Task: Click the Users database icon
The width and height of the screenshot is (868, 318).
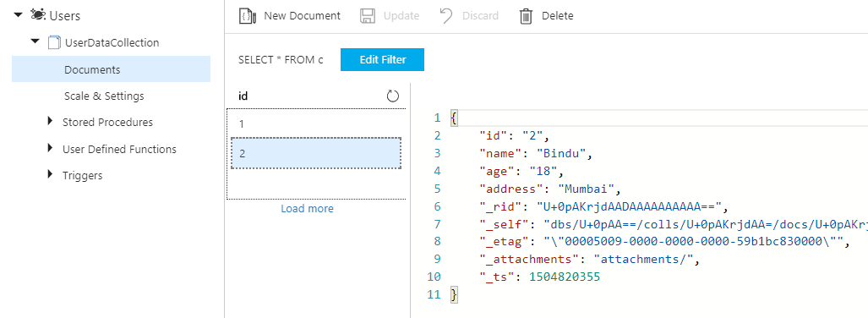Action: [x=38, y=15]
